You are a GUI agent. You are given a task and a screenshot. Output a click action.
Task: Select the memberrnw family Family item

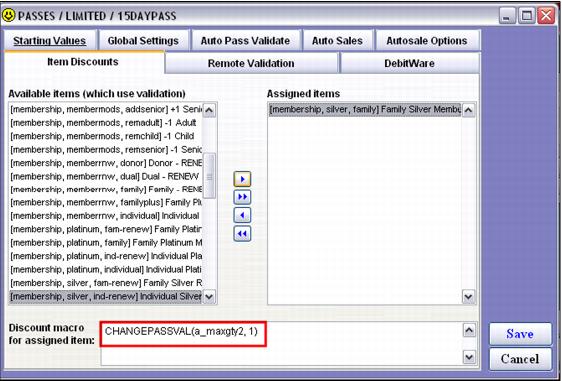[x=106, y=189]
